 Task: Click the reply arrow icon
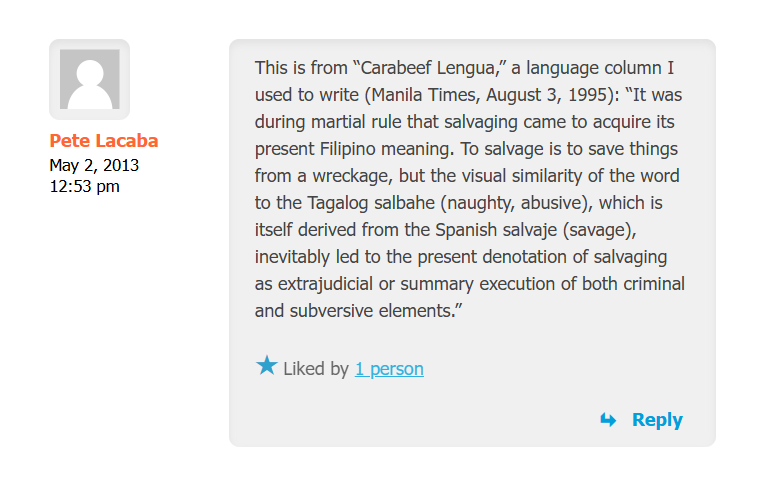[x=608, y=421]
